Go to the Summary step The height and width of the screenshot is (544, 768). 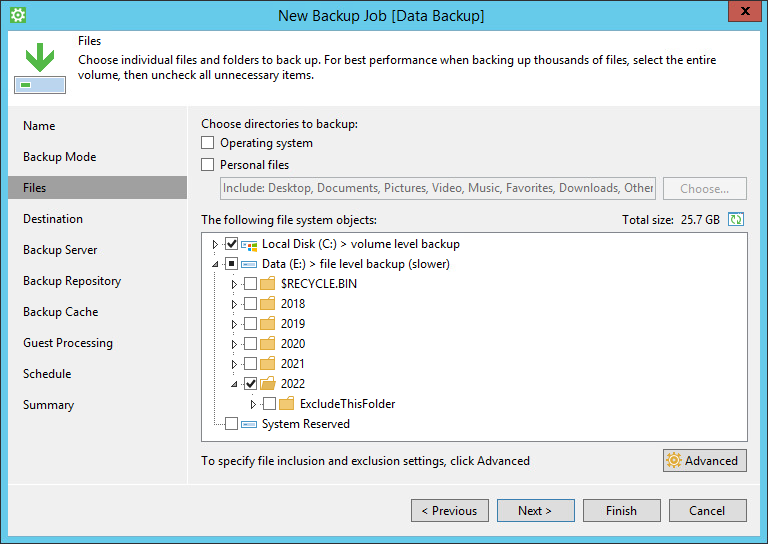click(48, 405)
